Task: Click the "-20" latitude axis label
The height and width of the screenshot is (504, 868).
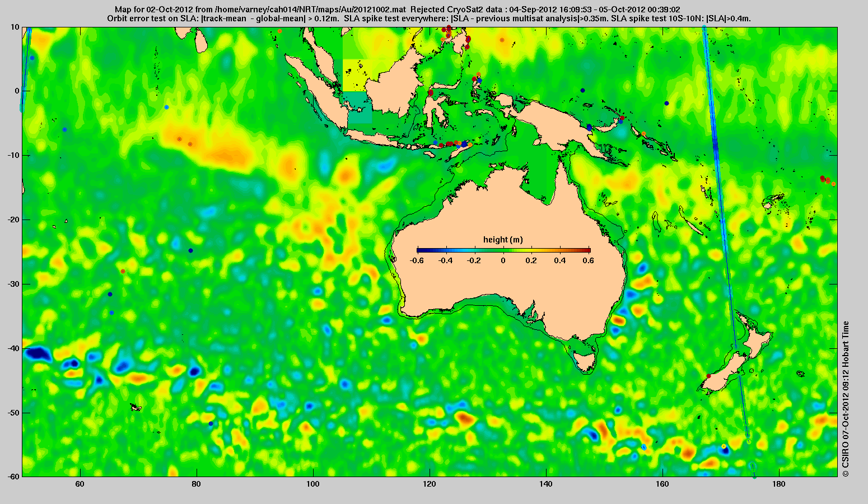Action: (13, 220)
